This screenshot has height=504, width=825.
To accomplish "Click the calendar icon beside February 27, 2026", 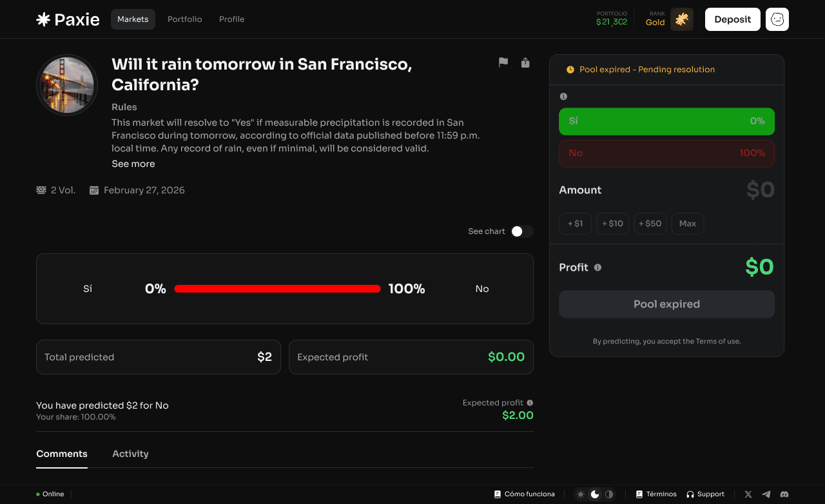I will click(94, 190).
